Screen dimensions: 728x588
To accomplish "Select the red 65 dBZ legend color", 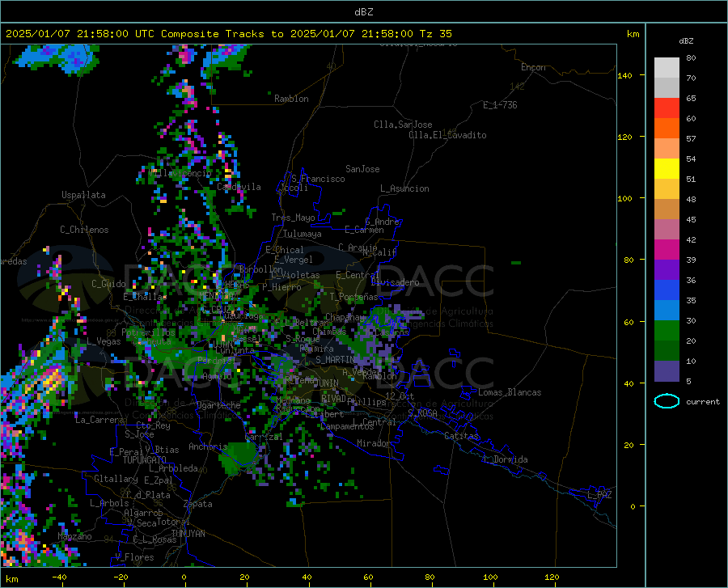I will [x=667, y=108].
